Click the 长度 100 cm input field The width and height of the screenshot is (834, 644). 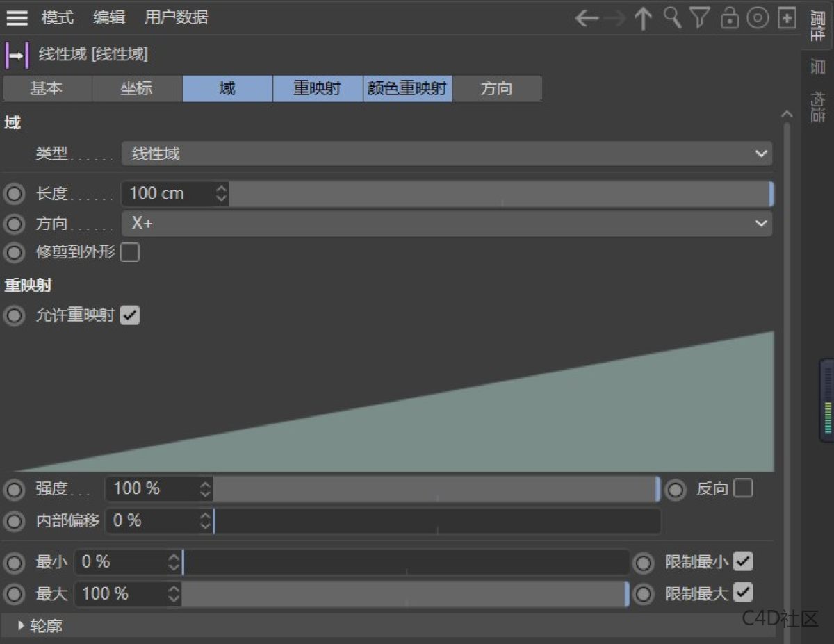pyautogui.click(x=167, y=194)
